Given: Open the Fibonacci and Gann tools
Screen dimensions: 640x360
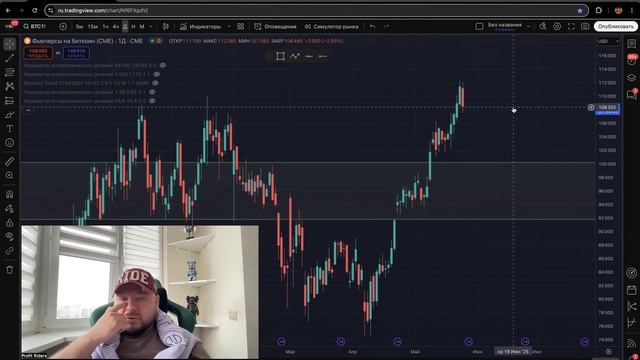Looking at the screenshot, I should (x=9, y=72).
